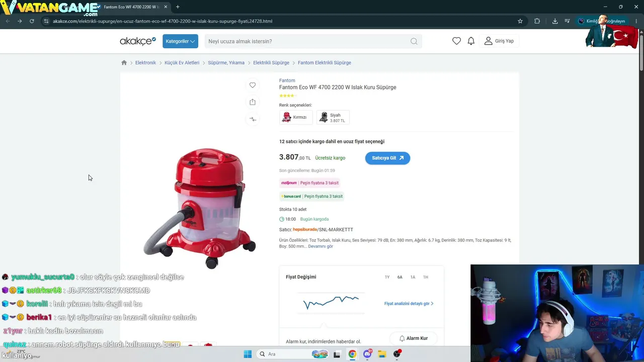Open the hepsiburada seller link
Viewport: 644px width, 362px height.
(305, 230)
